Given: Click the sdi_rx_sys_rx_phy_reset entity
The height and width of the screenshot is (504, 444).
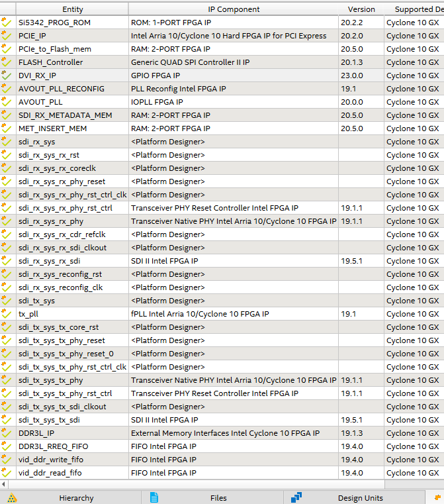Looking at the screenshot, I should (62, 181).
